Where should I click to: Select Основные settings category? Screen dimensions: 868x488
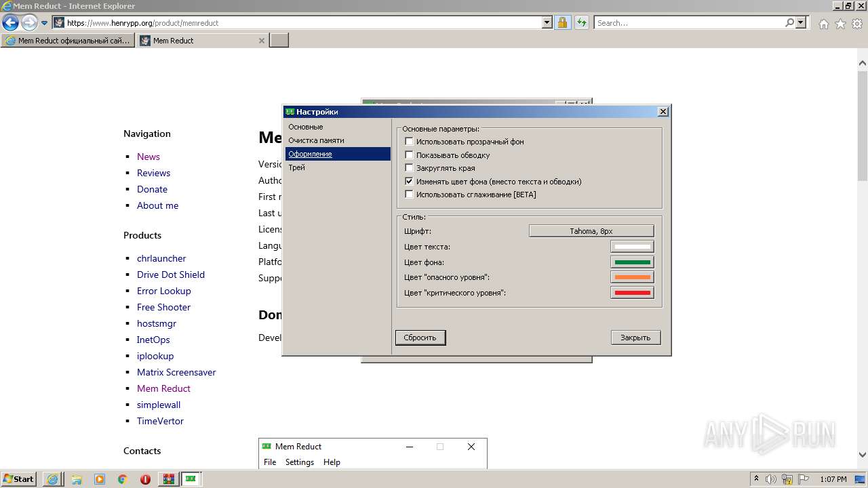[x=338, y=127]
